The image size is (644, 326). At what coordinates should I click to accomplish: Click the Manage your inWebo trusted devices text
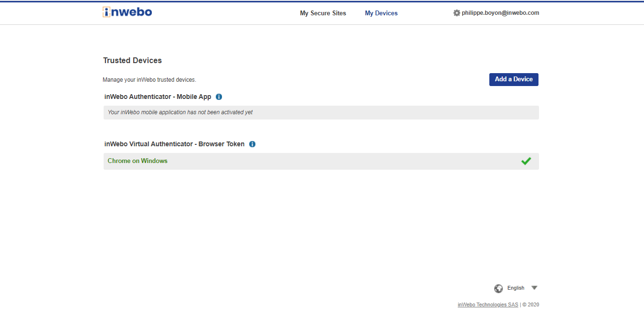pos(149,80)
